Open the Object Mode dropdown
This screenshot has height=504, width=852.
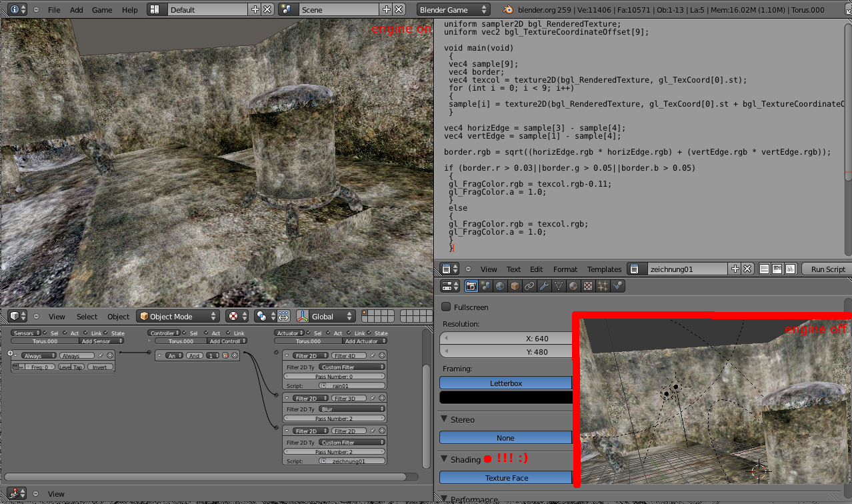177,315
